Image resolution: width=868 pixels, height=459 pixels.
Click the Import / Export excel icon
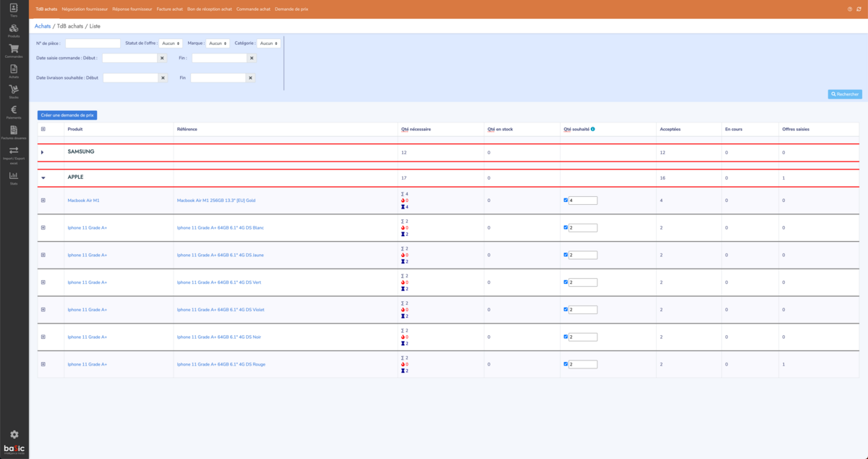coord(14,151)
